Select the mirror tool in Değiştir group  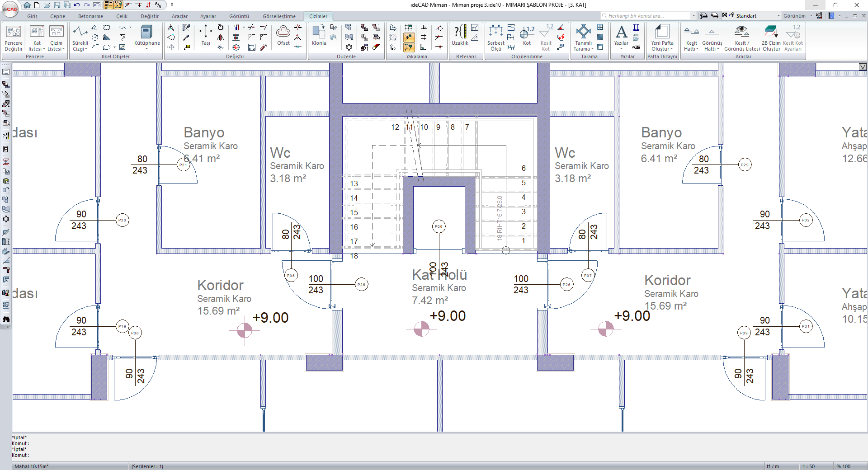pyautogui.click(x=221, y=38)
